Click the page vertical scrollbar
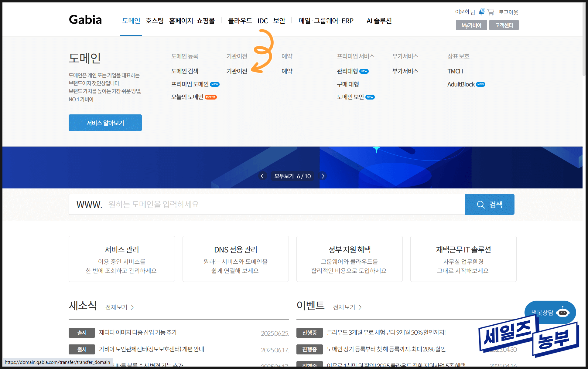Image resolution: width=588 pixels, height=369 pixels. click(x=584, y=39)
